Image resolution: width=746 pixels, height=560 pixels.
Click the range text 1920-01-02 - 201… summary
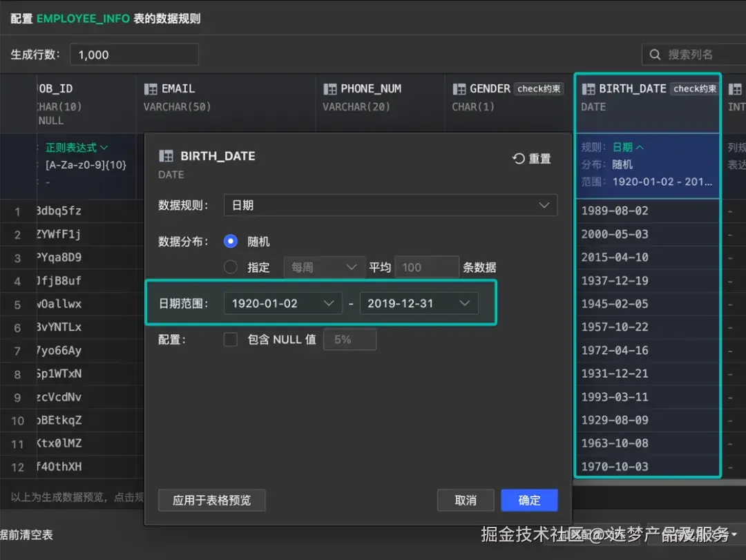tap(662, 182)
